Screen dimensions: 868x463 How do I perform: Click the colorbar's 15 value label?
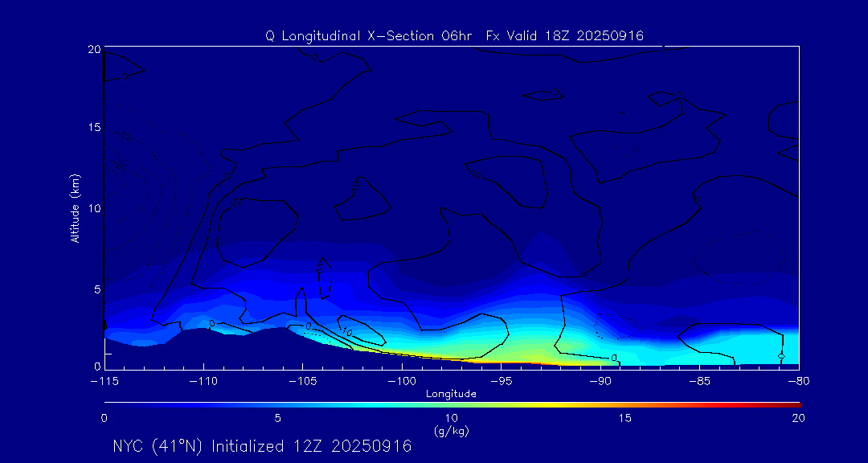624,418
